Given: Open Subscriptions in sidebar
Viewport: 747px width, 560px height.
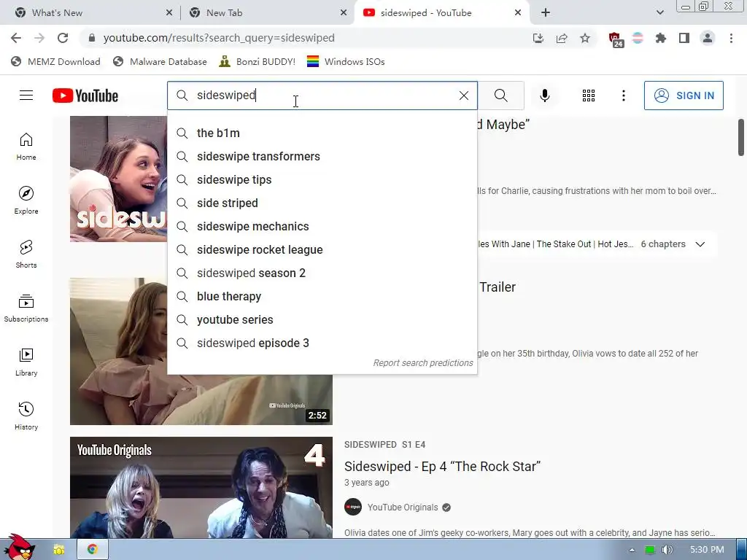Looking at the screenshot, I should tap(26, 308).
